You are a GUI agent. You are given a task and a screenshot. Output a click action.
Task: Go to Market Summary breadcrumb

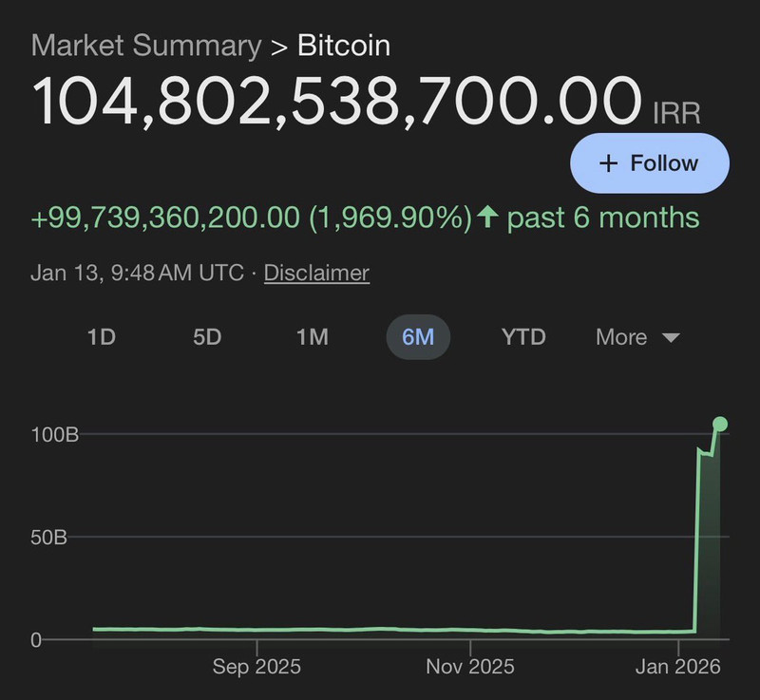[145, 45]
